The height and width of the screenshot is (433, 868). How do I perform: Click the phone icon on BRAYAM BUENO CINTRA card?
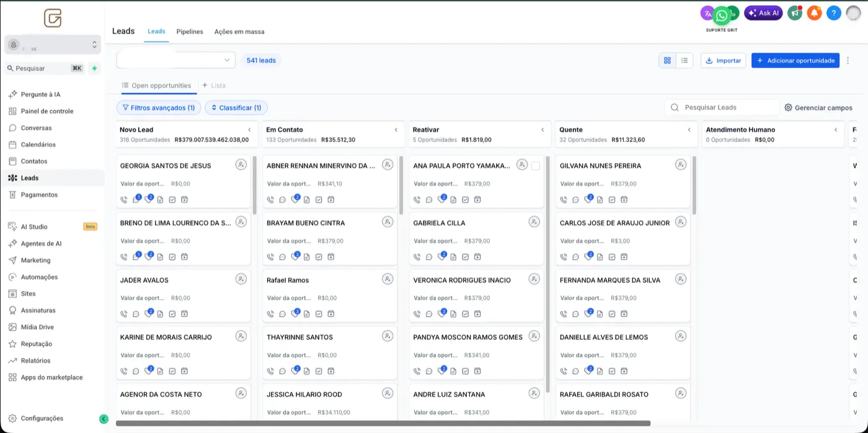coord(270,256)
